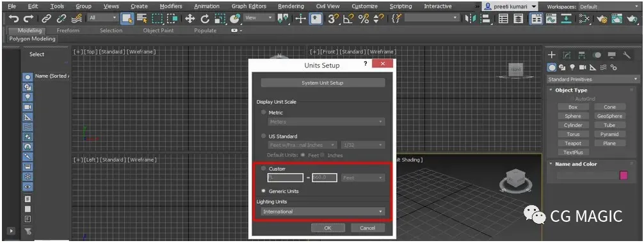The height and width of the screenshot is (243, 644).
Task: Click Select and Manipulate crosshair icon
Action: click(x=300, y=19)
